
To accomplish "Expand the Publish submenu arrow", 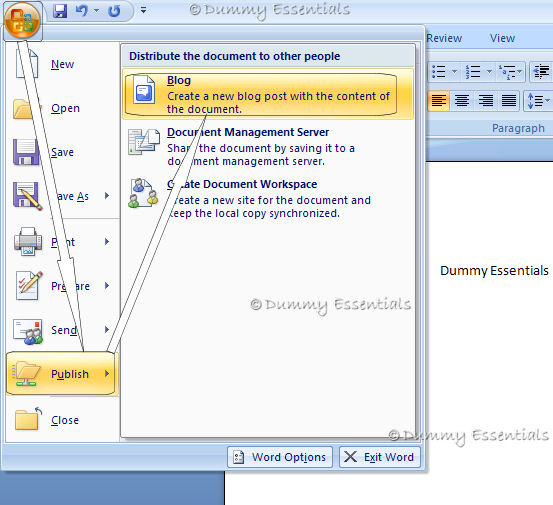I will point(107,374).
